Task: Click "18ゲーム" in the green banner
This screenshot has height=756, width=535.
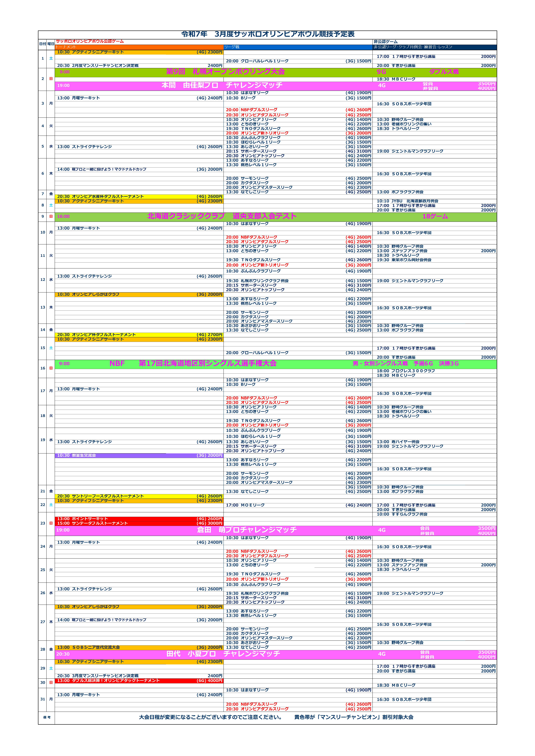Action: tap(435, 216)
